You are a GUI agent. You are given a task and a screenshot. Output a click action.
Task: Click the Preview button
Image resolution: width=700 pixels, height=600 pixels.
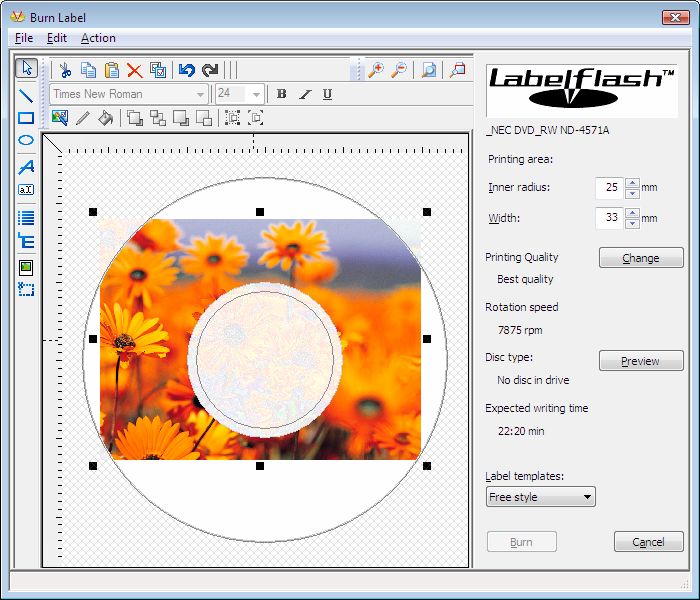pos(641,361)
